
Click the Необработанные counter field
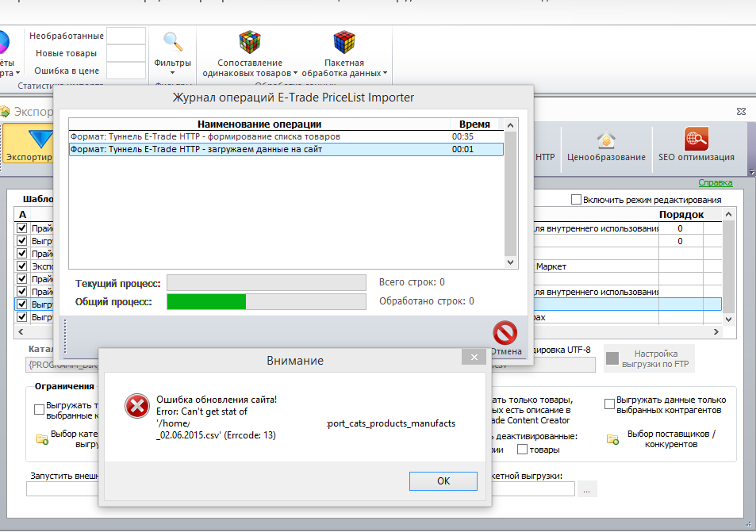(126, 36)
